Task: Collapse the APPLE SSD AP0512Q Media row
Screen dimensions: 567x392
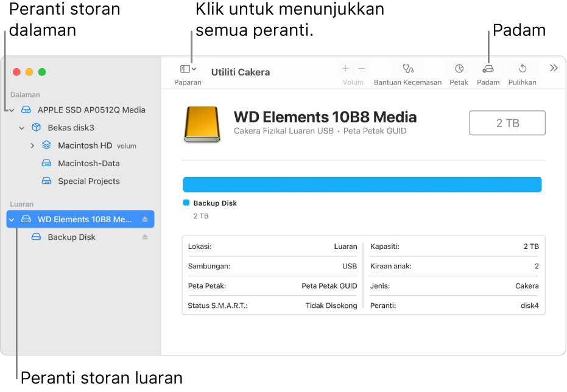Action: 12,110
